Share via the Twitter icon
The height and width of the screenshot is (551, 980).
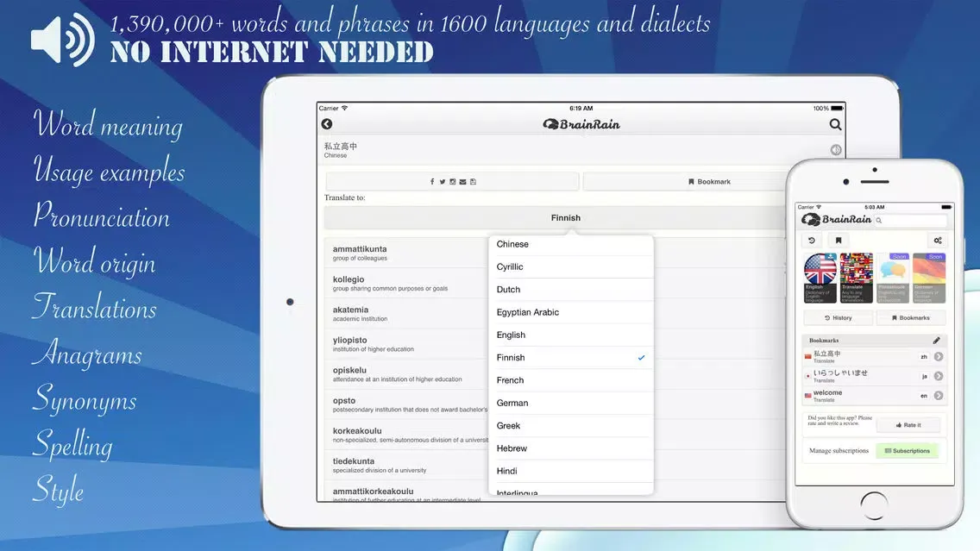coord(442,182)
